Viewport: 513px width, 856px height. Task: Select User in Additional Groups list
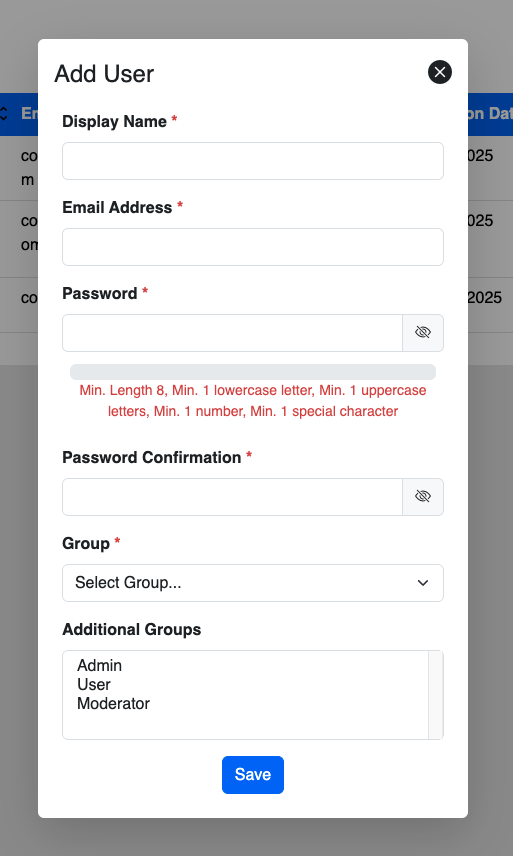[94, 684]
